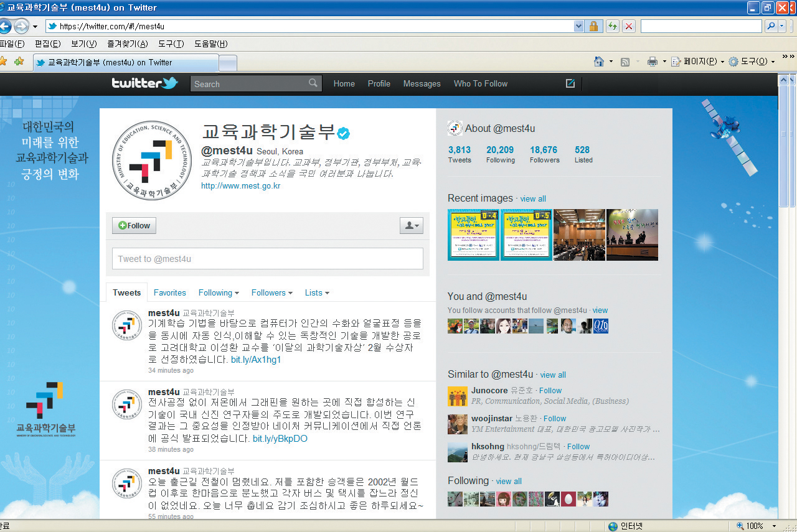Click the compose new tweet icon
This screenshot has width=797, height=532.
(570, 83)
